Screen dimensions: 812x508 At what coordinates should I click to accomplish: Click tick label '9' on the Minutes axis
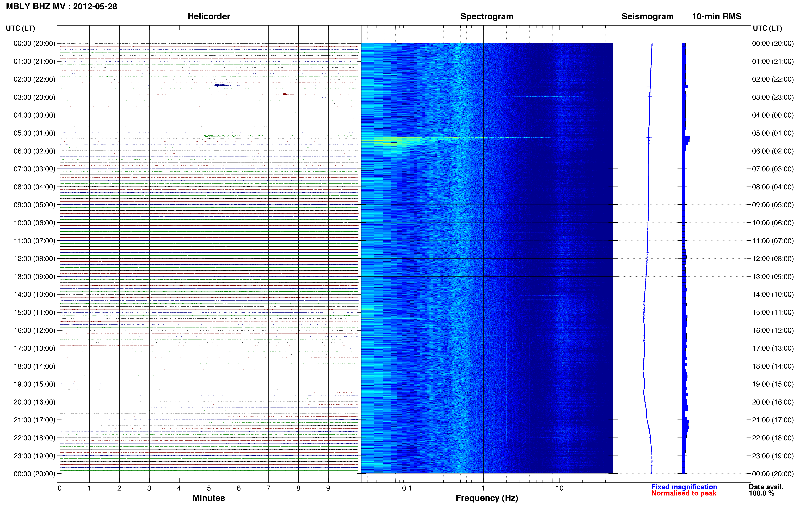tap(328, 488)
